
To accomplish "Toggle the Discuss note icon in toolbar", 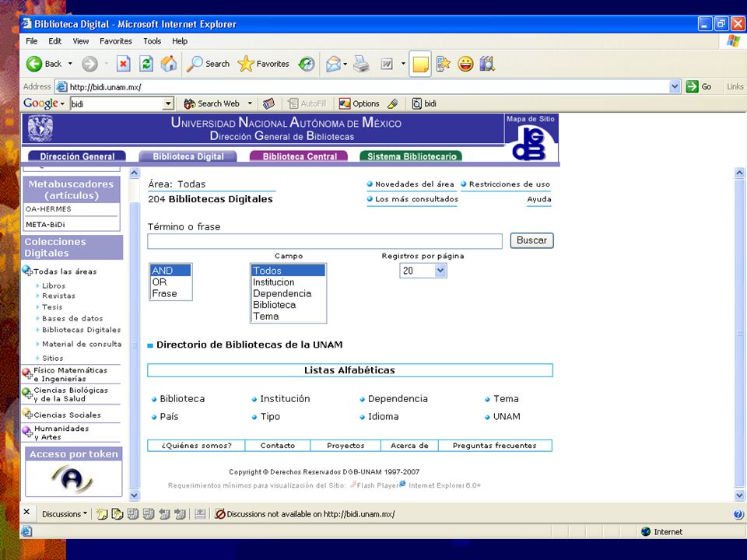I will (x=420, y=64).
